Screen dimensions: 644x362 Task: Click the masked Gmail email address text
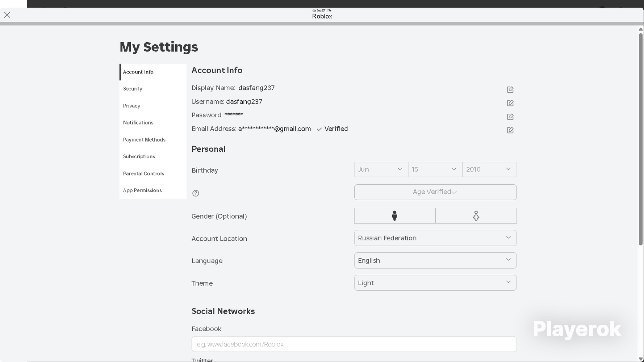(275, 129)
